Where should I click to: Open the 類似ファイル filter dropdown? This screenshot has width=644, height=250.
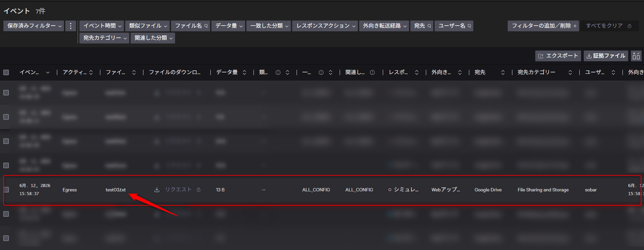tap(147, 26)
